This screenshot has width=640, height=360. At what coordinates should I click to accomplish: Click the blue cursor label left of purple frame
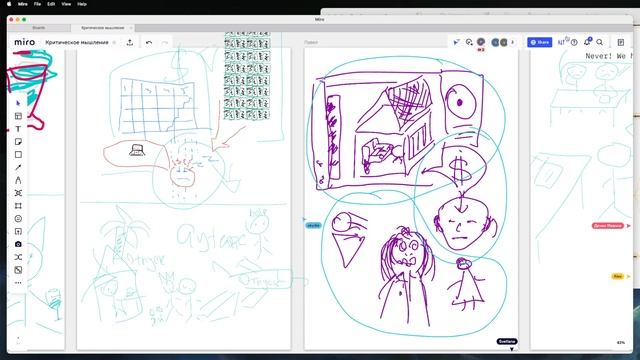(x=313, y=225)
